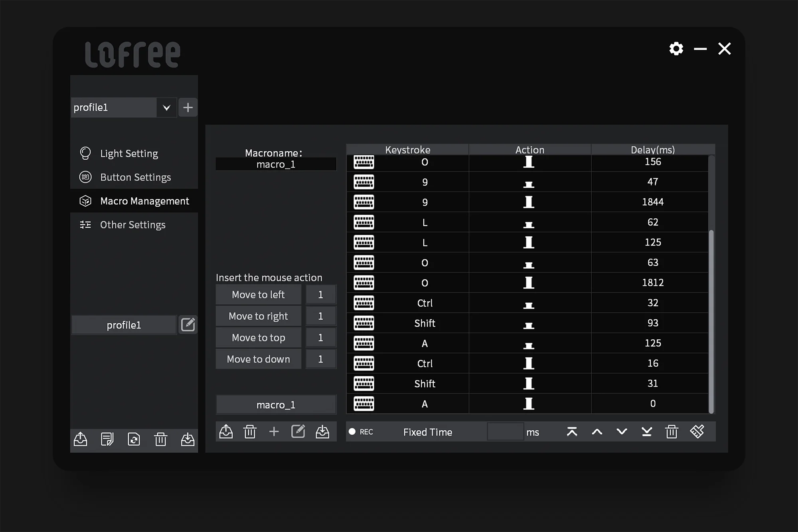This screenshot has height=532, width=798.
Task: Open the Light Setting menu item
Action: (x=129, y=154)
